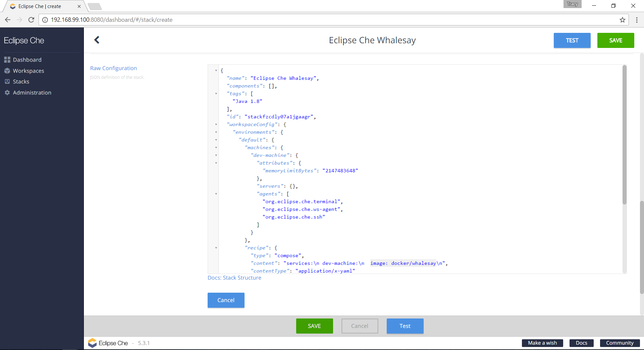The width and height of the screenshot is (644, 350).
Task: Click the Raw Configuration heading
Action: pyautogui.click(x=113, y=68)
